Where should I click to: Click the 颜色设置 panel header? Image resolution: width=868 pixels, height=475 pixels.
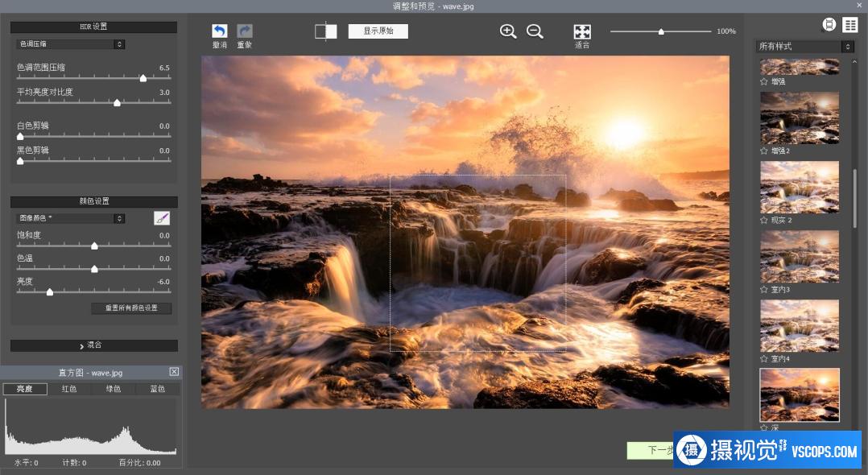click(x=94, y=201)
